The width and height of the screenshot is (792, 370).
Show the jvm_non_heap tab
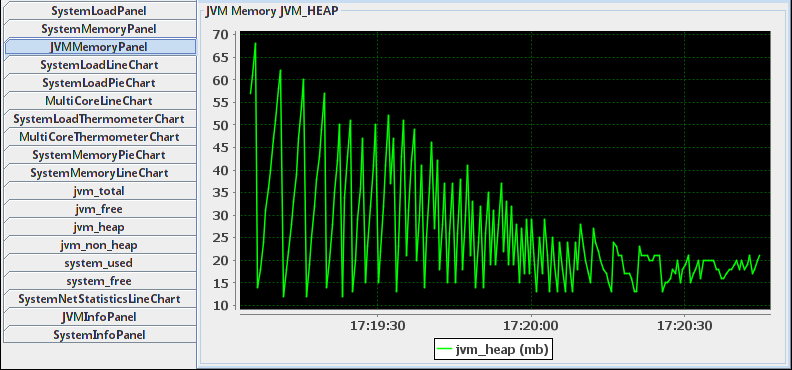coord(99,245)
